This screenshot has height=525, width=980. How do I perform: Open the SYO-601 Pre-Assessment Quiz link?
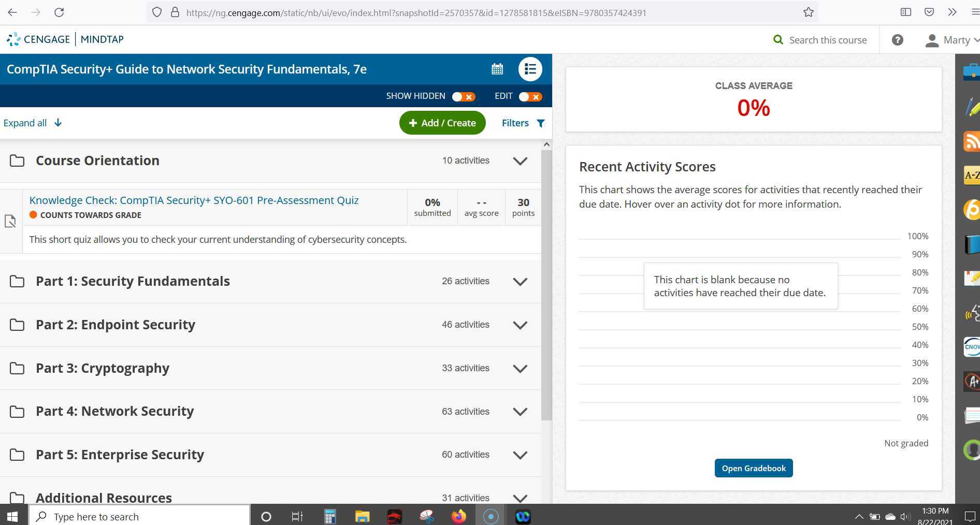pyautogui.click(x=194, y=200)
